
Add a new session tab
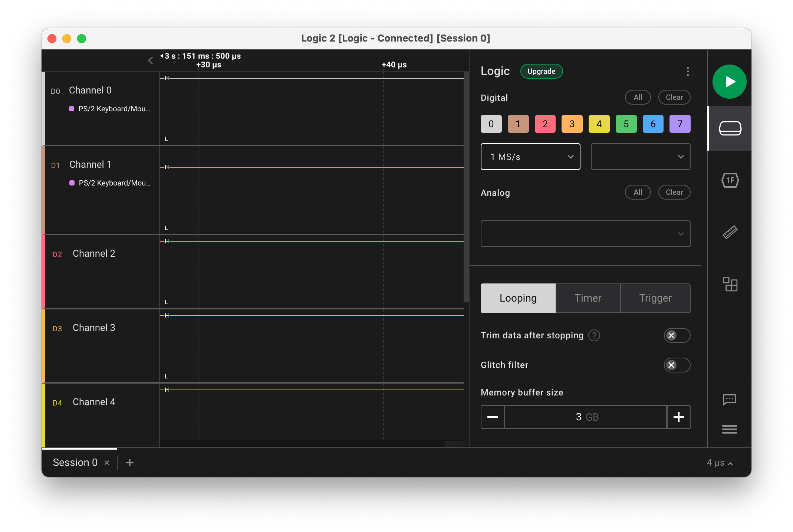pos(130,463)
